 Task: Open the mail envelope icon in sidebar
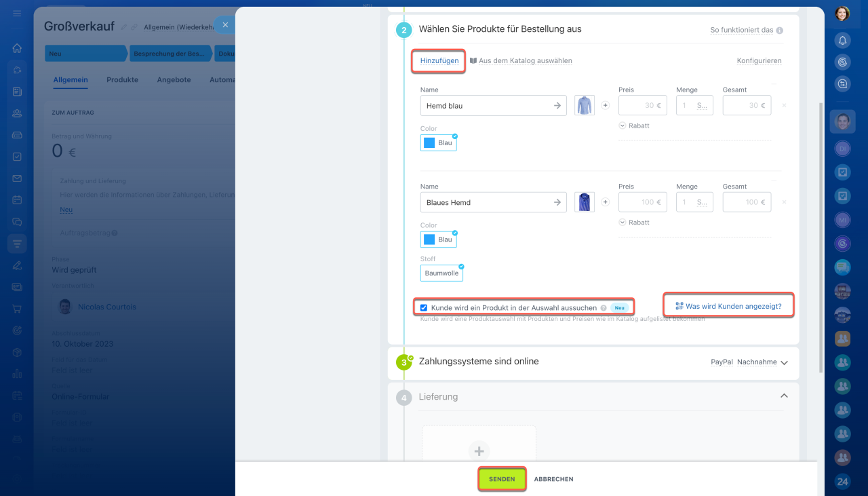[17, 178]
